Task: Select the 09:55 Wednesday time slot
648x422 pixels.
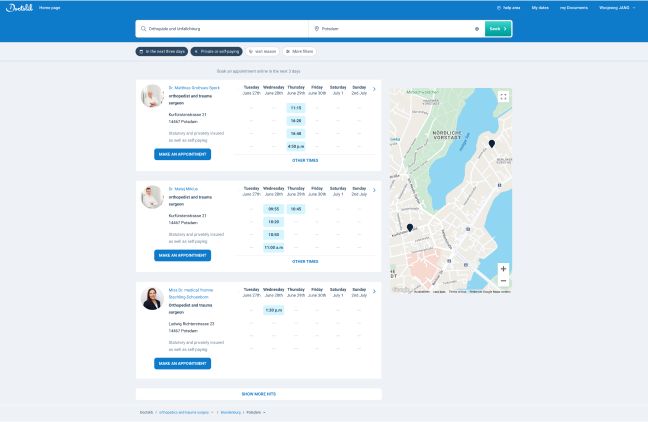Action: pos(273,209)
